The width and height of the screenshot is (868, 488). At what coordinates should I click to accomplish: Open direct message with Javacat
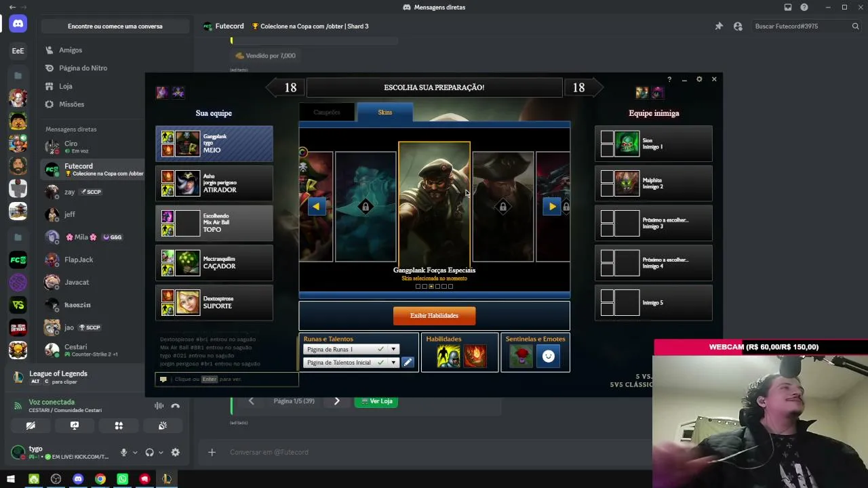click(x=94, y=282)
